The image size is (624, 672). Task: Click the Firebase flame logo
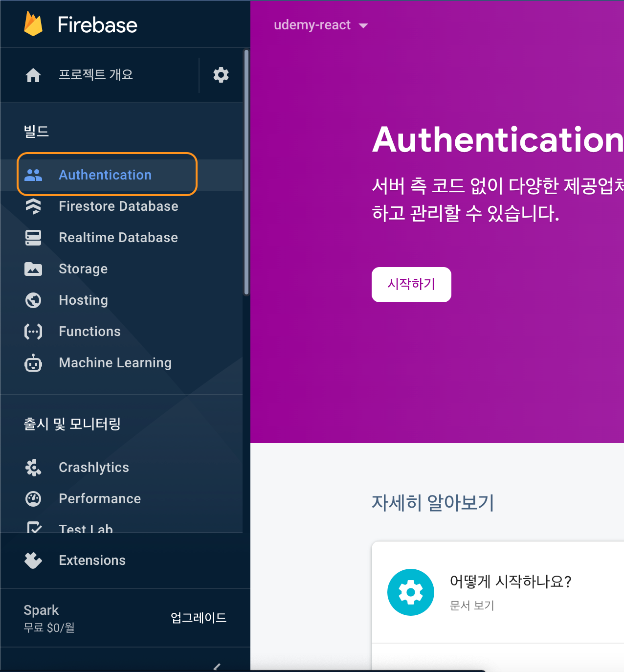click(x=33, y=24)
